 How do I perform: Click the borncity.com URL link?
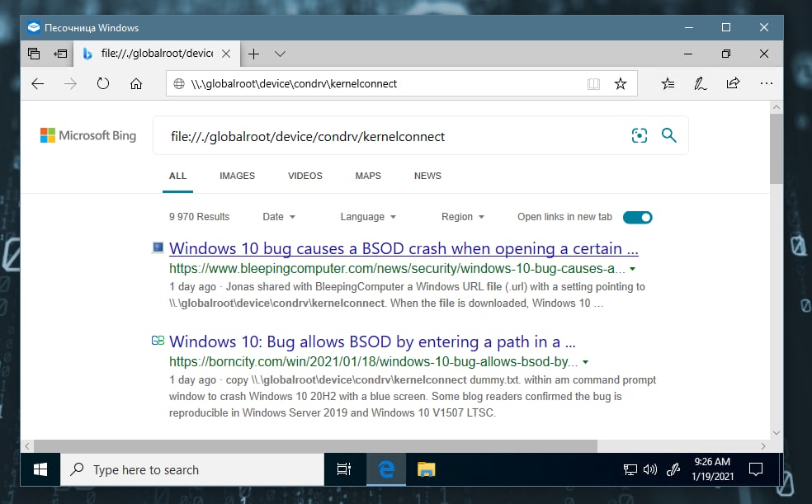(373, 361)
